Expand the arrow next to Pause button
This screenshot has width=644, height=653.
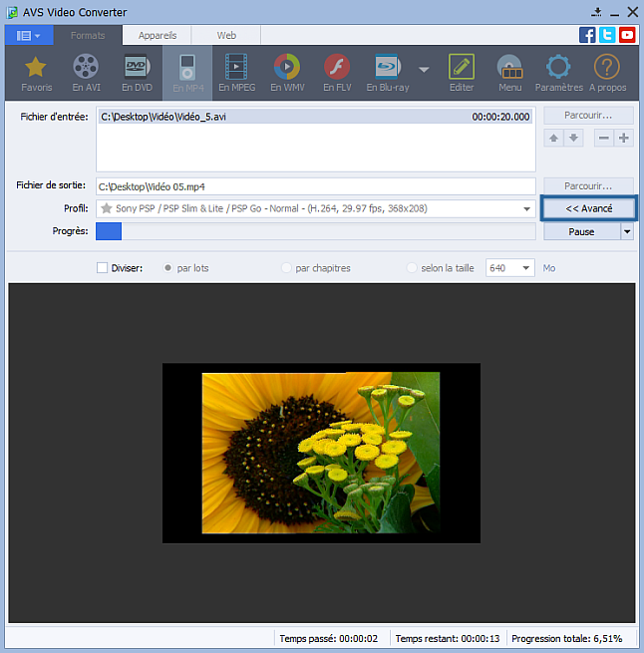click(626, 231)
